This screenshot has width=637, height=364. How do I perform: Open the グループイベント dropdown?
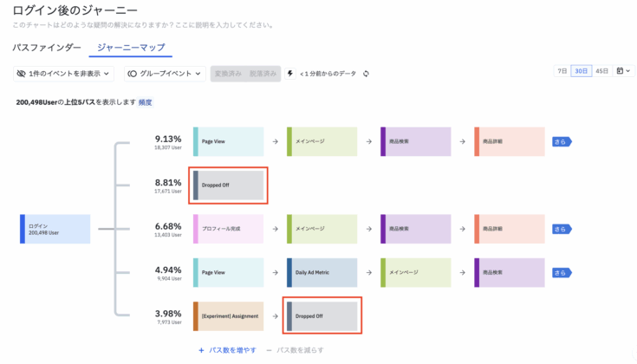coord(165,74)
